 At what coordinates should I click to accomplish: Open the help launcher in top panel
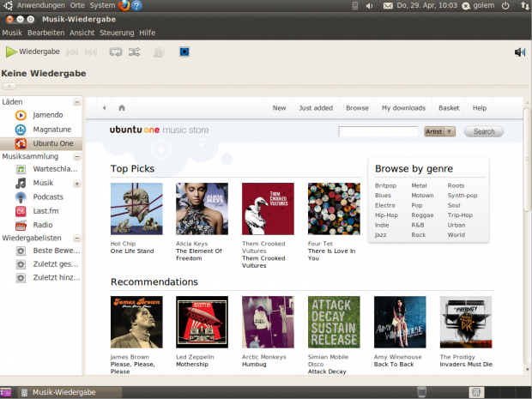coord(136,5)
